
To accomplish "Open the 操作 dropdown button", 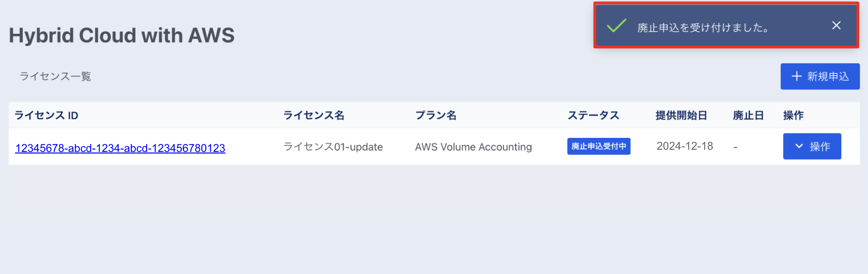I will coord(812,146).
